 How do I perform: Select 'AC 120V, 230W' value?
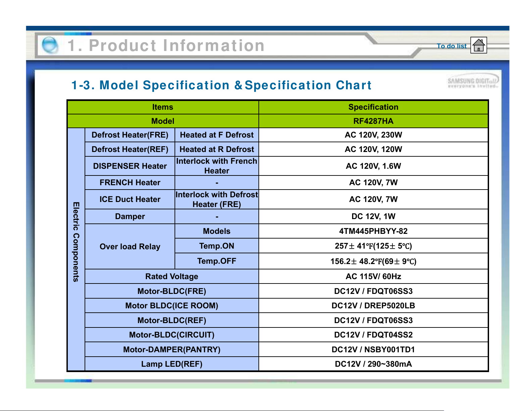(x=373, y=135)
